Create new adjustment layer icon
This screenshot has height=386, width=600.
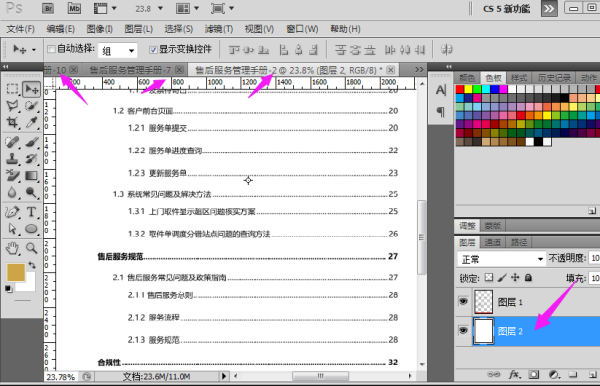[x=553, y=375]
